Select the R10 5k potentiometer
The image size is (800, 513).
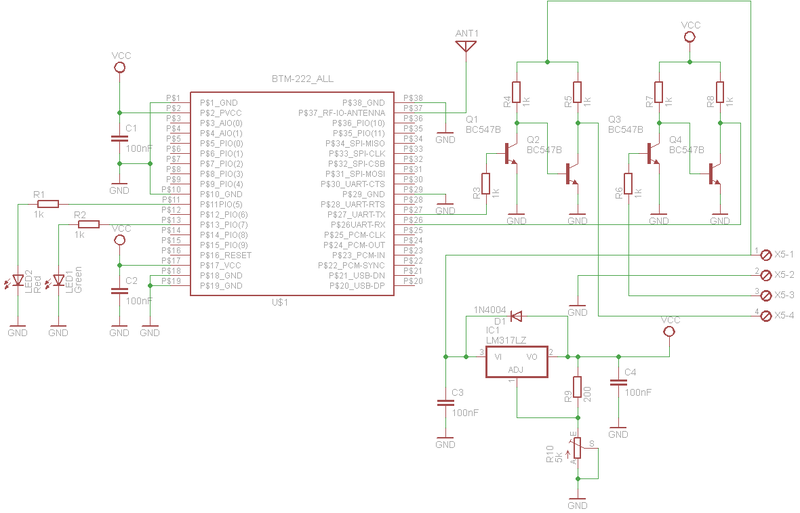point(578,448)
